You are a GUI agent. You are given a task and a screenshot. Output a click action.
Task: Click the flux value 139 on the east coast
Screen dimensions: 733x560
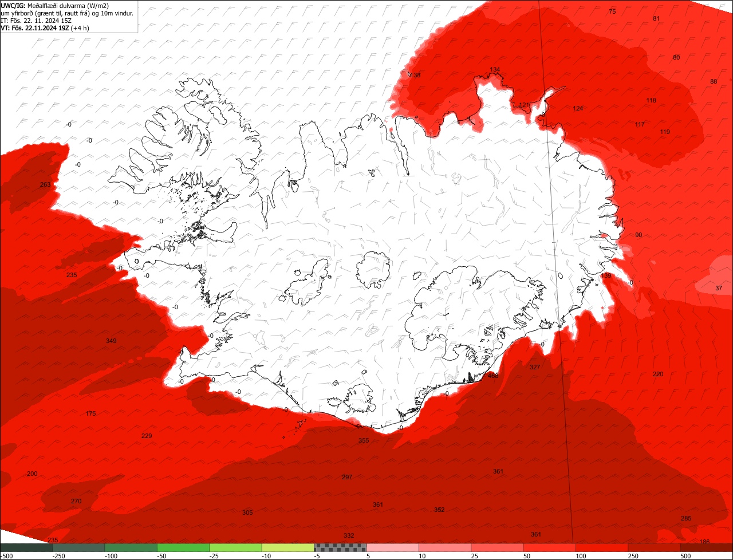(606, 275)
